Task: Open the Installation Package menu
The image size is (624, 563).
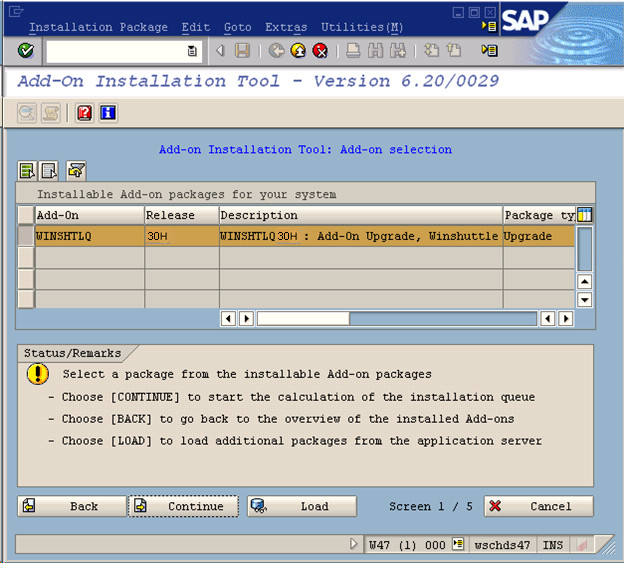Action: 98,27
